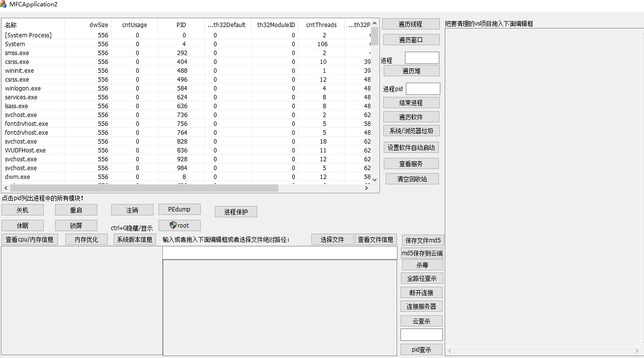
Task: Click the MFCApplication2 title bar app icon
Action: point(3,4)
